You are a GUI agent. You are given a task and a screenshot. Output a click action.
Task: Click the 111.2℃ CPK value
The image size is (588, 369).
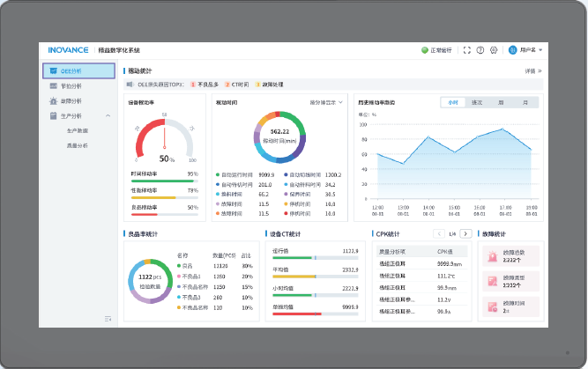click(446, 276)
